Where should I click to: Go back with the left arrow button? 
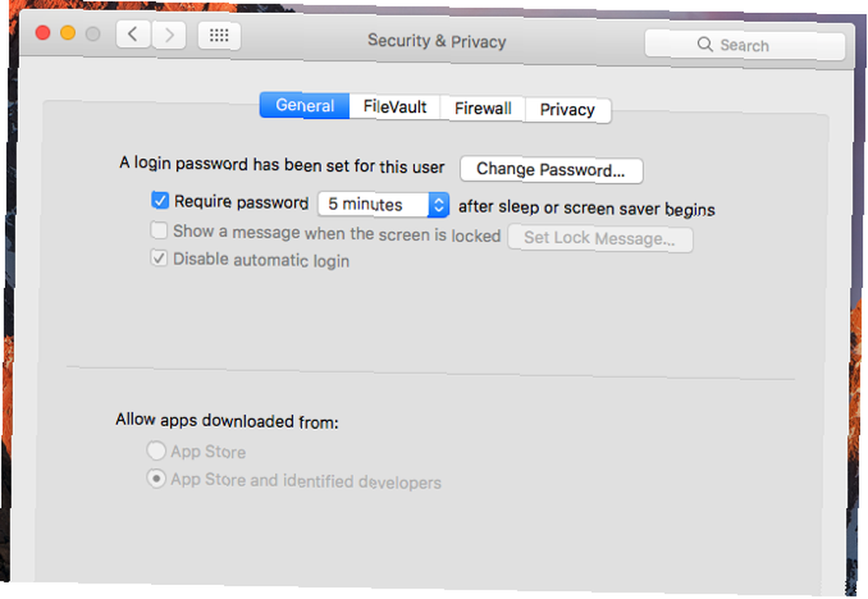pos(133,35)
